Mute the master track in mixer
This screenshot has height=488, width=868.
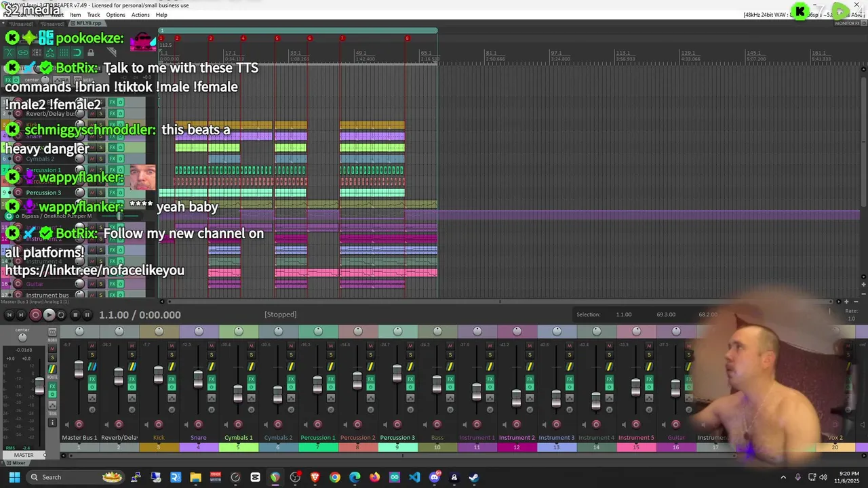[x=52, y=348]
